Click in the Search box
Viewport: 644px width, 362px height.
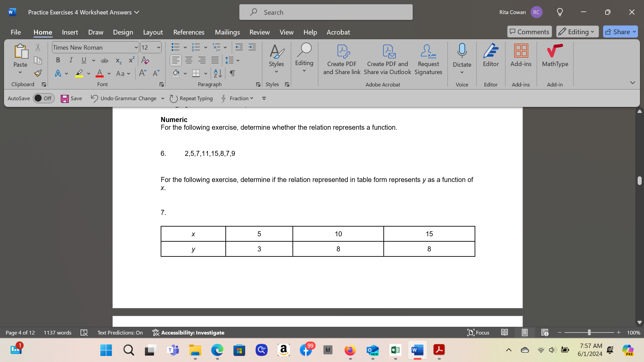[326, 12]
